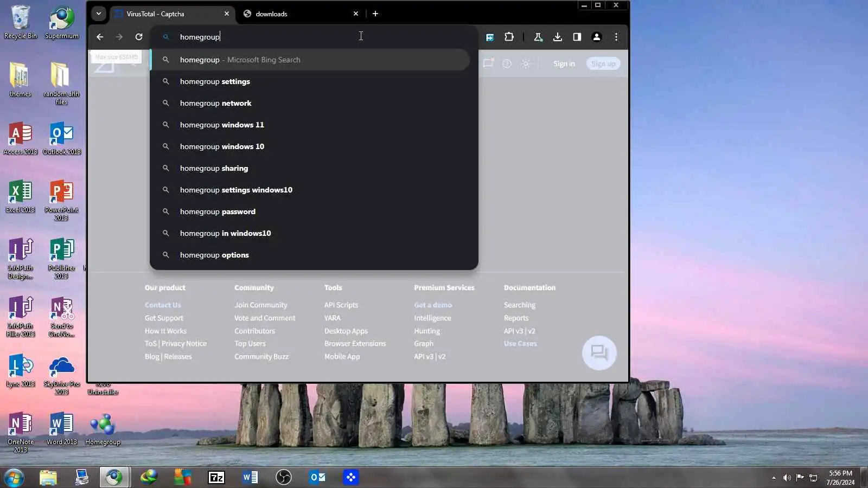Open the Browser Extensions footer link
The image size is (868, 488).
355,344
